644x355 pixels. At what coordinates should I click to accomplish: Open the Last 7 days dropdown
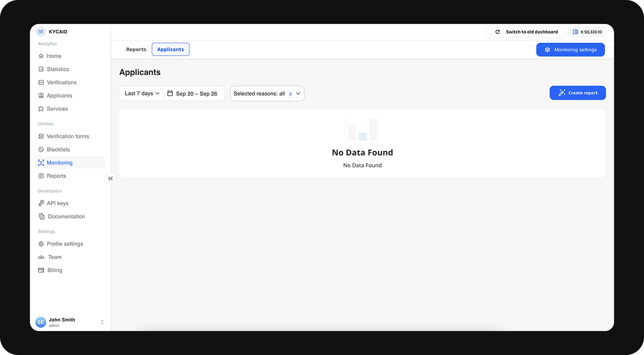(x=142, y=94)
